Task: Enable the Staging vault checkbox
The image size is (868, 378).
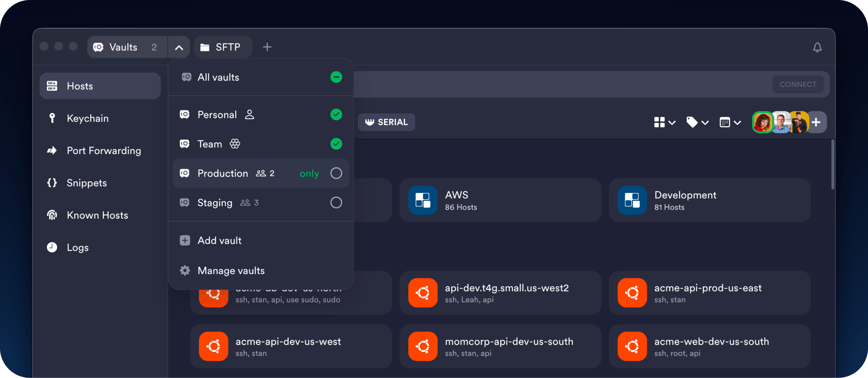Action: [336, 203]
